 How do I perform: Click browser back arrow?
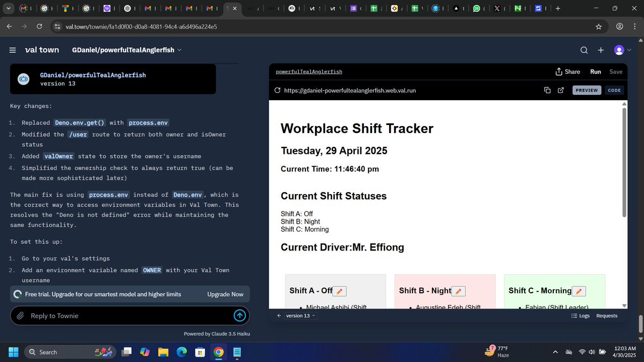tap(9, 26)
